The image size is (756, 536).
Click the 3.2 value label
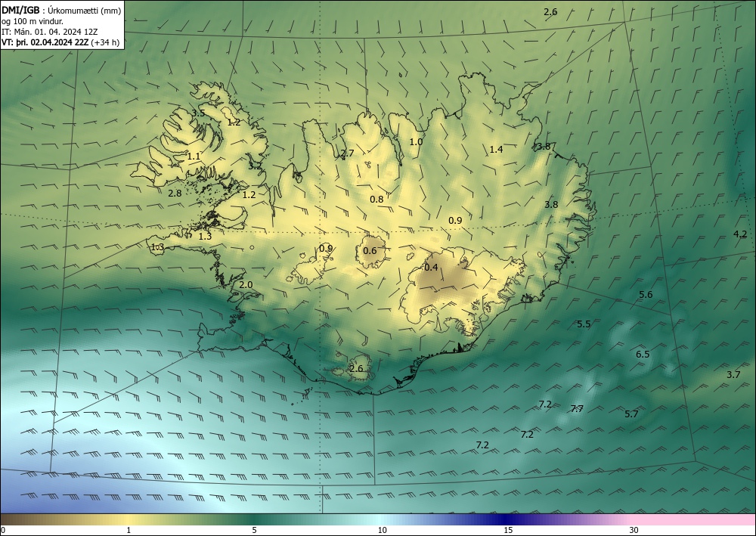(x=255, y=166)
